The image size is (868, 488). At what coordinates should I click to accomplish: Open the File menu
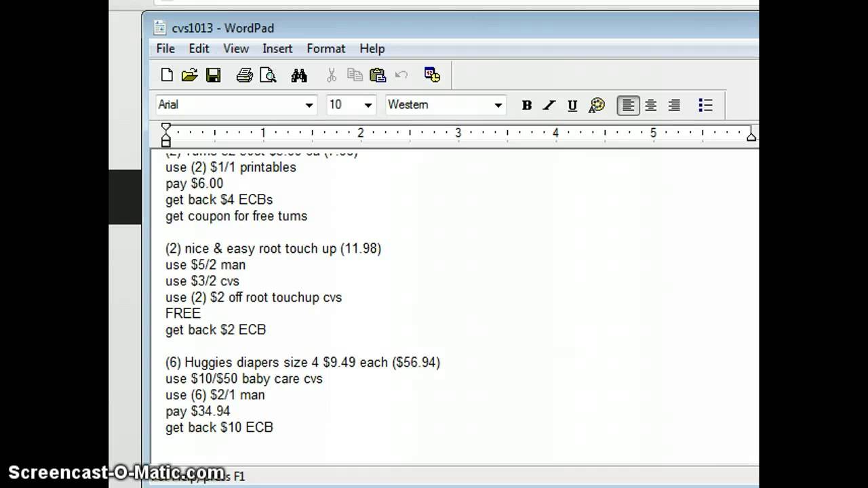[x=165, y=49]
